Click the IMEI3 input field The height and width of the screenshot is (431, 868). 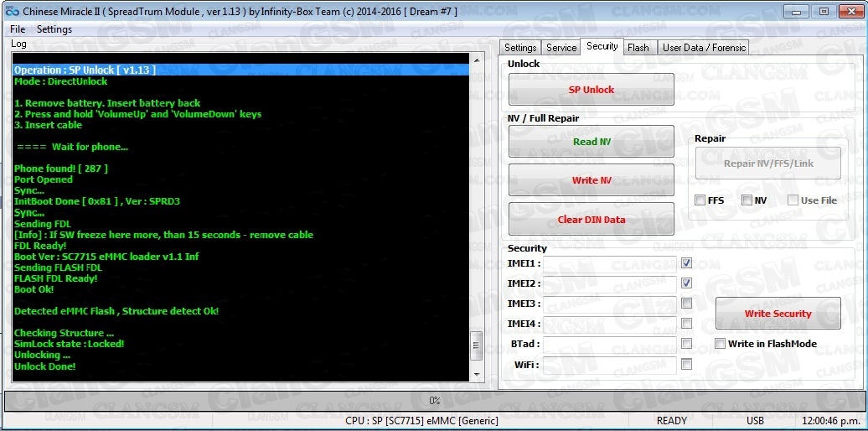[x=610, y=304]
